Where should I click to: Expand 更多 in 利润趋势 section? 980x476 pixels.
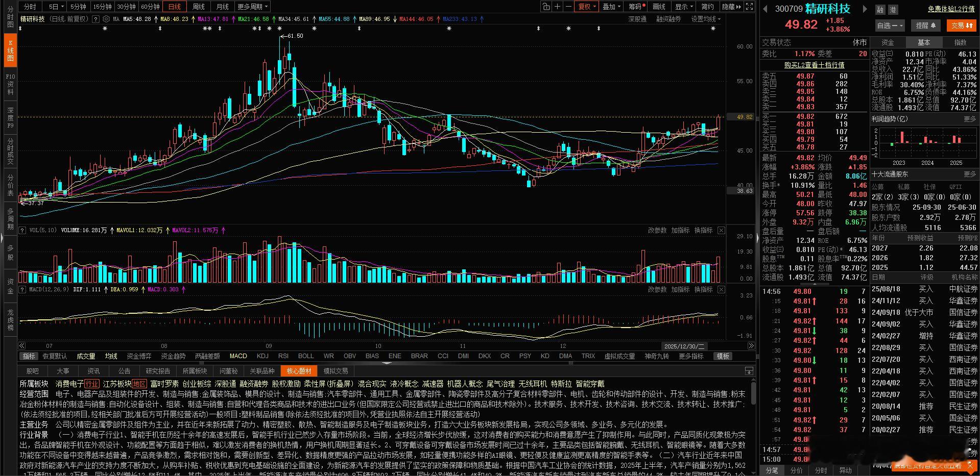coord(970,119)
